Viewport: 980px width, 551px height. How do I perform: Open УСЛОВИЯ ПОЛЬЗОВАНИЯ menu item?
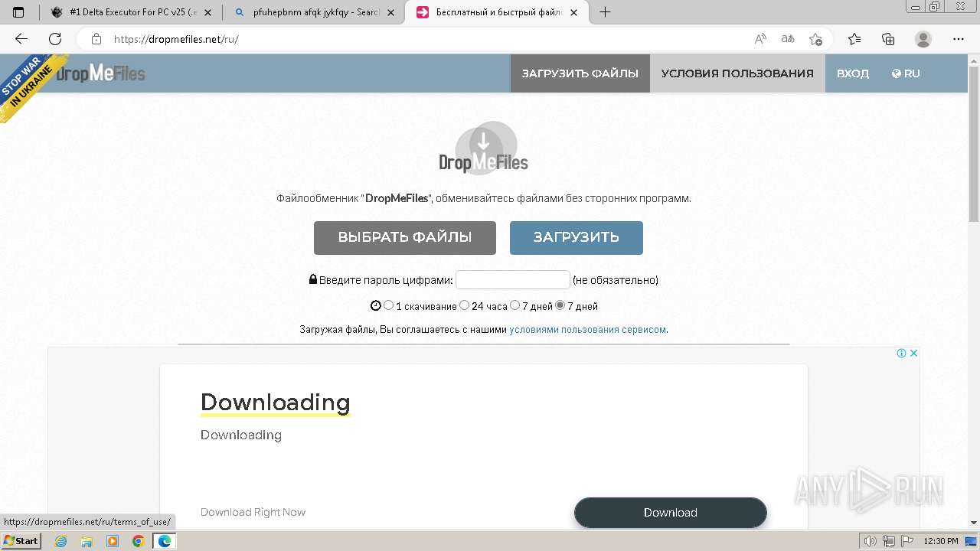737,73
